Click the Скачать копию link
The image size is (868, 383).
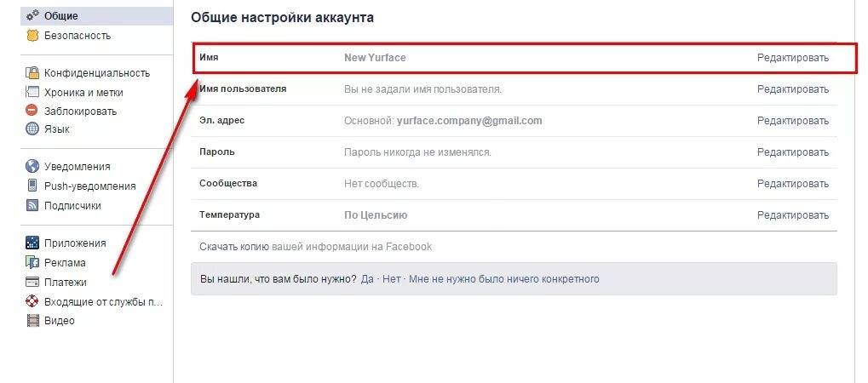pyautogui.click(x=234, y=247)
